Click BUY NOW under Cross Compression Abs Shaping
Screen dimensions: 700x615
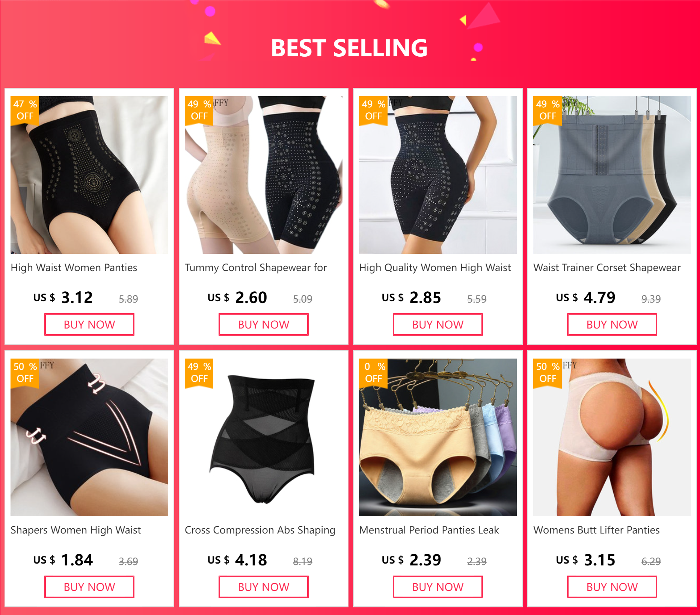[x=264, y=587]
